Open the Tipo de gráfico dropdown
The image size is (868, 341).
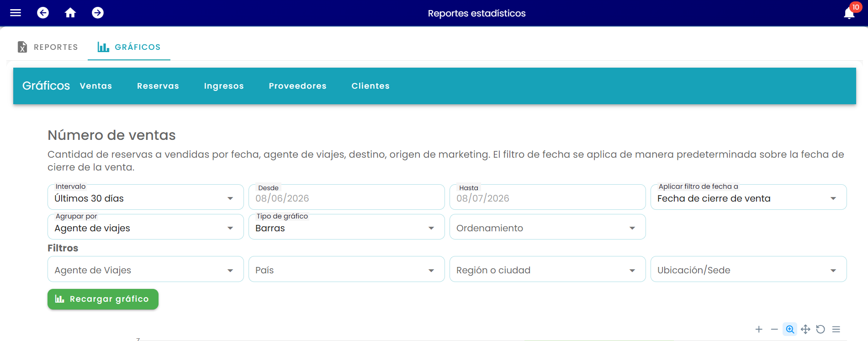click(346, 227)
